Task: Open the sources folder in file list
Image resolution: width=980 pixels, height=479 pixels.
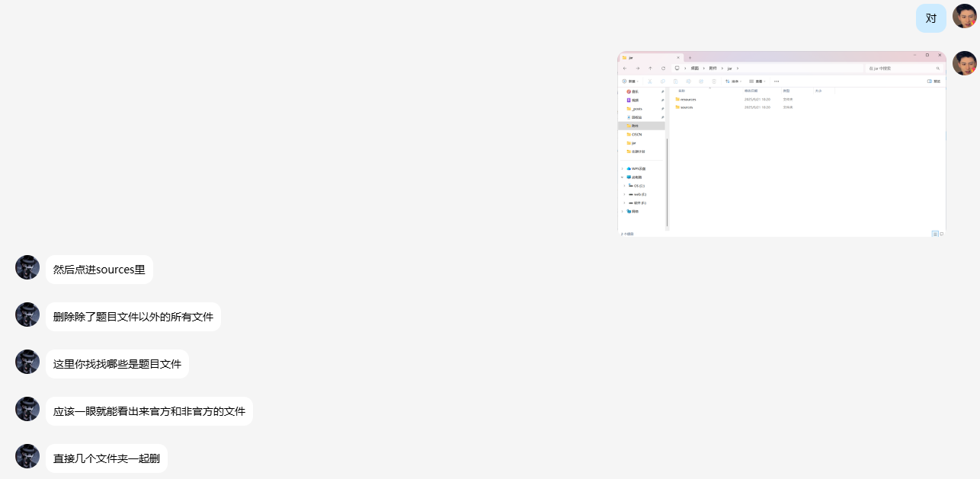Action: (x=686, y=107)
